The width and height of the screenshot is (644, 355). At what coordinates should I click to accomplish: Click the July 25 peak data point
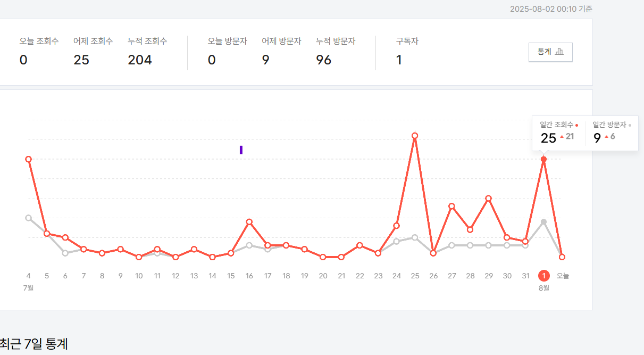(415, 136)
